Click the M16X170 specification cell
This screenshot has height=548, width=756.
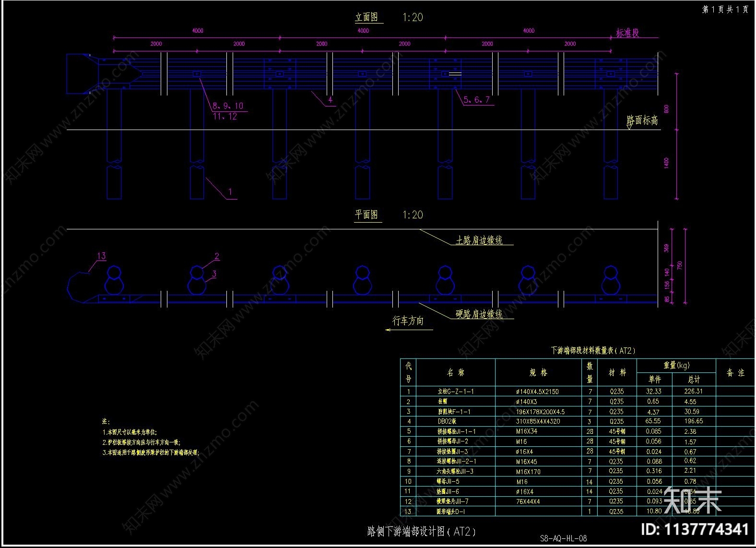pyautogui.click(x=528, y=472)
